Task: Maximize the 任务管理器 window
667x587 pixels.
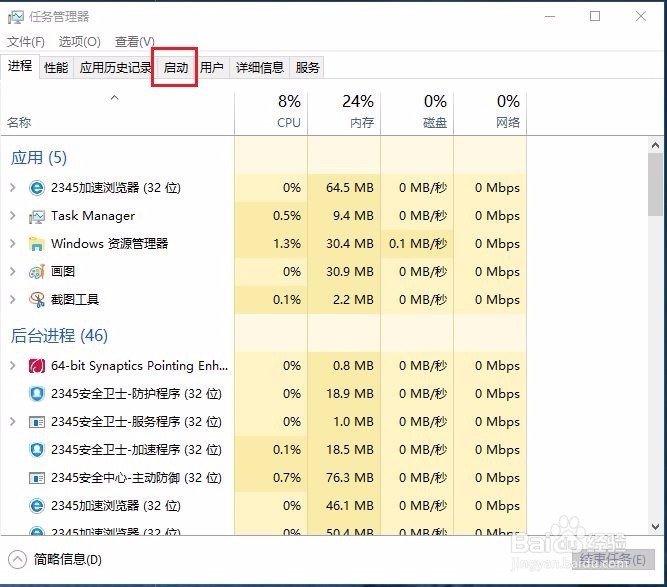Action: click(x=595, y=17)
